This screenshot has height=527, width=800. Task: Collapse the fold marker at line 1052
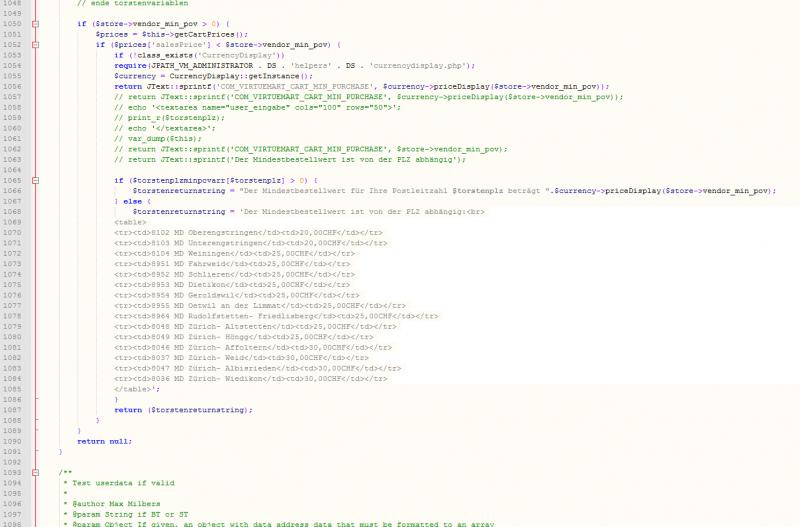(x=36, y=44)
